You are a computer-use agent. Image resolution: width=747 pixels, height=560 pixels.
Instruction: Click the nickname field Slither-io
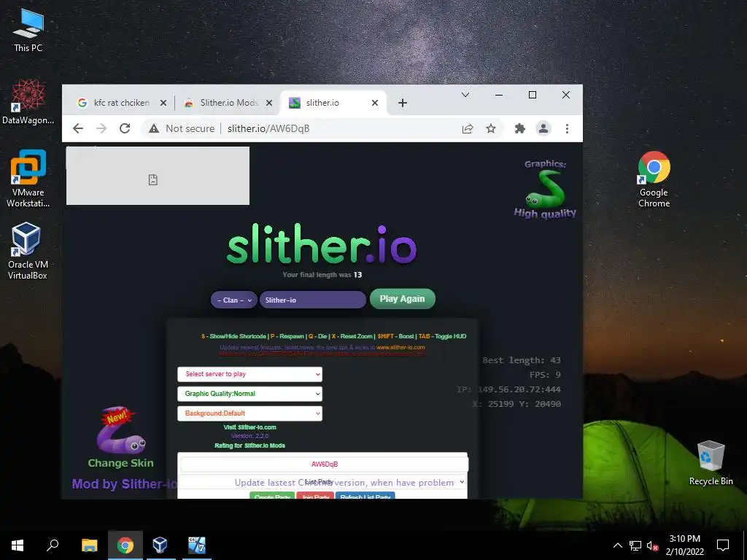(312, 300)
